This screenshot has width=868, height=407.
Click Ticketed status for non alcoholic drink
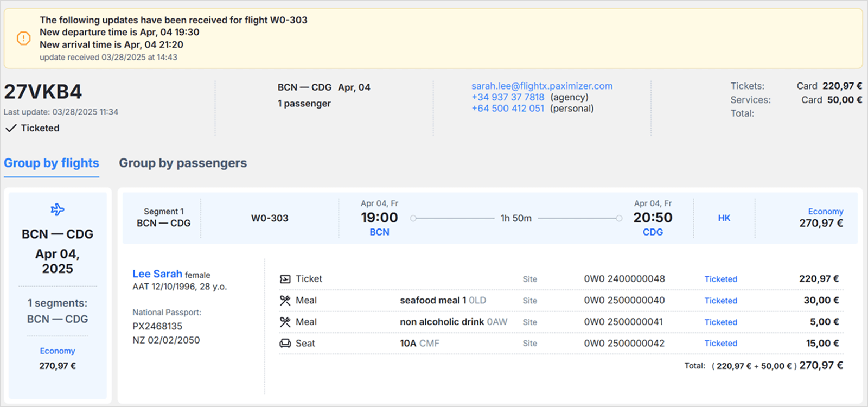721,322
